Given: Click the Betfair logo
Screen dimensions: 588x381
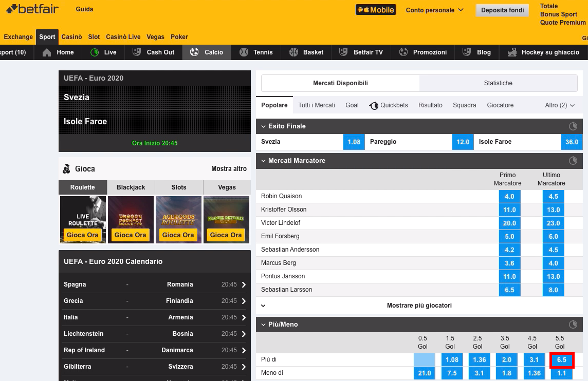Looking at the screenshot, I should (x=32, y=9).
